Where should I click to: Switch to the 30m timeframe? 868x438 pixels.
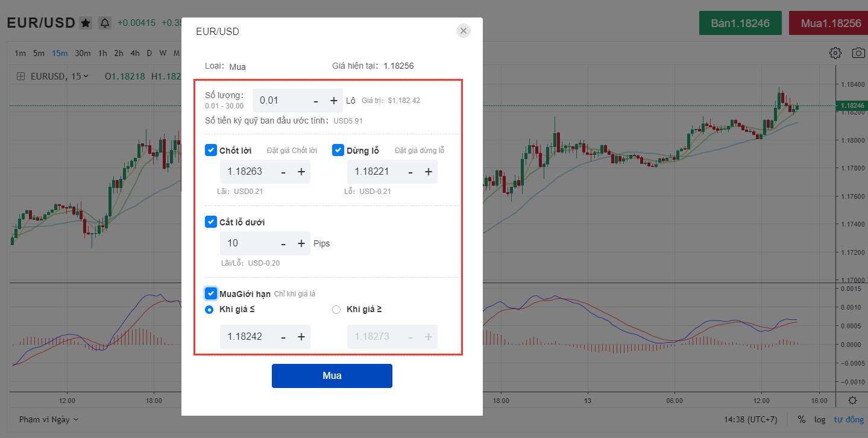(83, 53)
